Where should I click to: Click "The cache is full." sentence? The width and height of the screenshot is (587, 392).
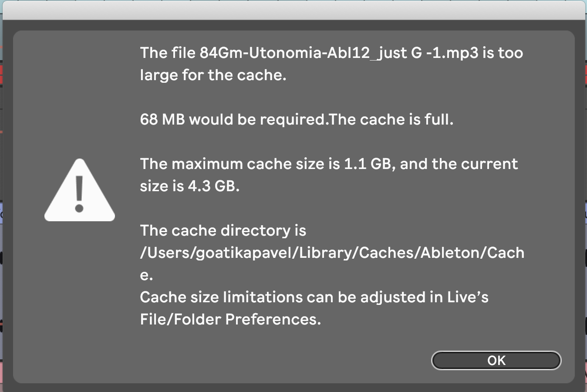[x=391, y=120]
